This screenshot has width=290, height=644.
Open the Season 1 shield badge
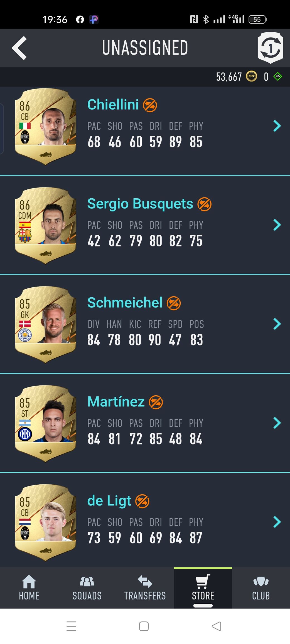pos(271,48)
